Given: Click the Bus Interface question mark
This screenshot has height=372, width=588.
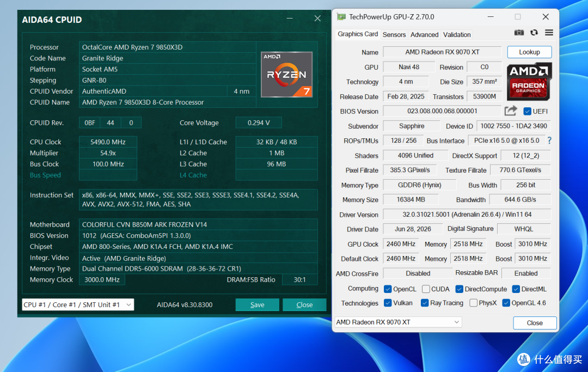Looking at the screenshot, I should click(549, 141).
